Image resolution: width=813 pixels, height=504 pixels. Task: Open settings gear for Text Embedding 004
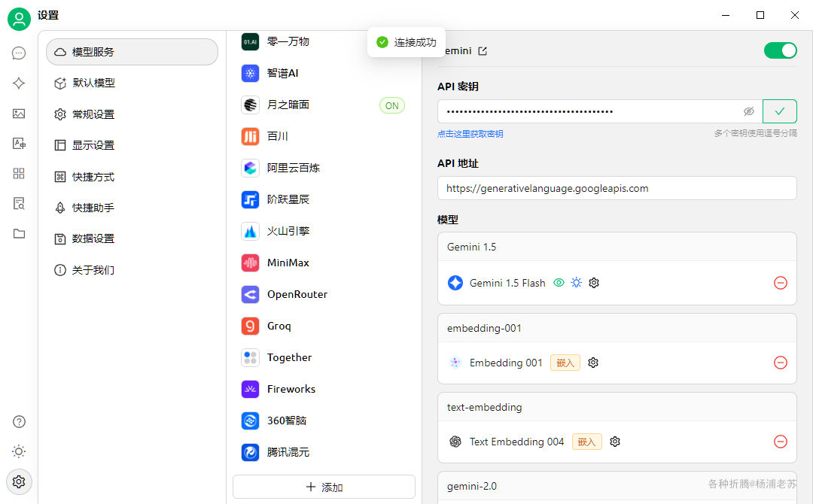pos(615,442)
